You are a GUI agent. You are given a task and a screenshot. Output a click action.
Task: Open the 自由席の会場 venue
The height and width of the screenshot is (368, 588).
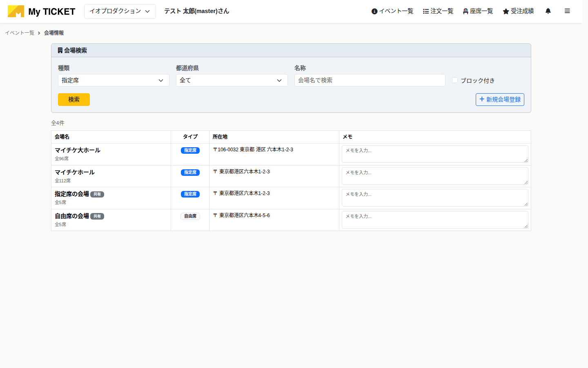coord(72,216)
